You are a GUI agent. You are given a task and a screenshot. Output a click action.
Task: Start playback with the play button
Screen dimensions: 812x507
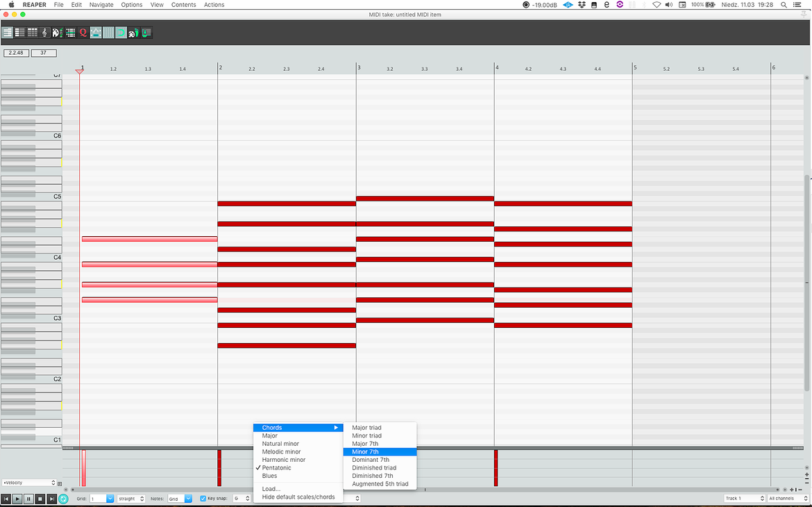pos(17,499)
